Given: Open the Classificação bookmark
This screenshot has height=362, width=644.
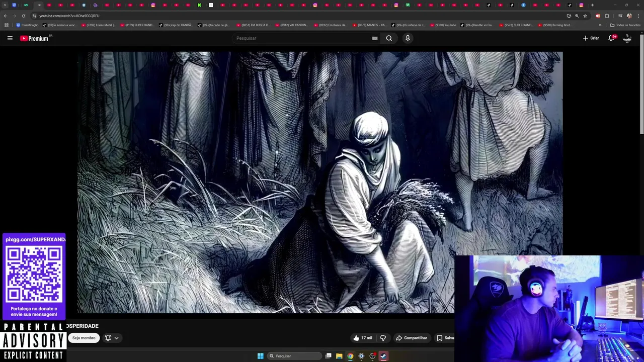Looking at the screenshot, I should [27, 25].
